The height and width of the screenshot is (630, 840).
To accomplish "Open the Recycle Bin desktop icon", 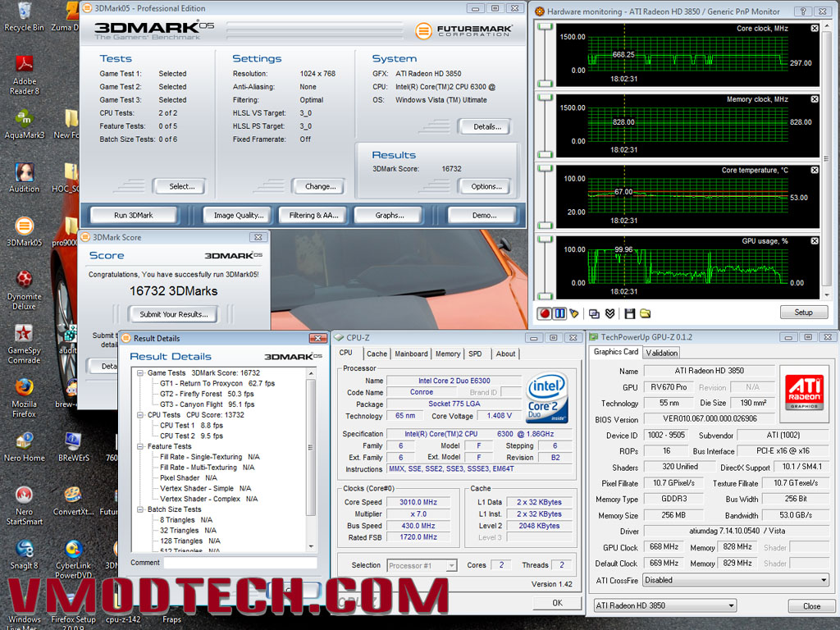I will 24,16.
